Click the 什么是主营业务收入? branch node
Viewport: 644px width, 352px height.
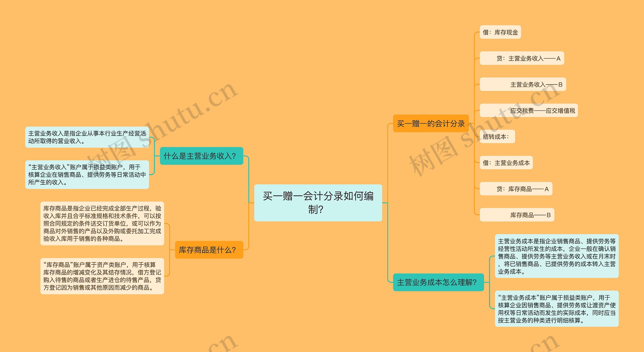(x=202, y=156)
